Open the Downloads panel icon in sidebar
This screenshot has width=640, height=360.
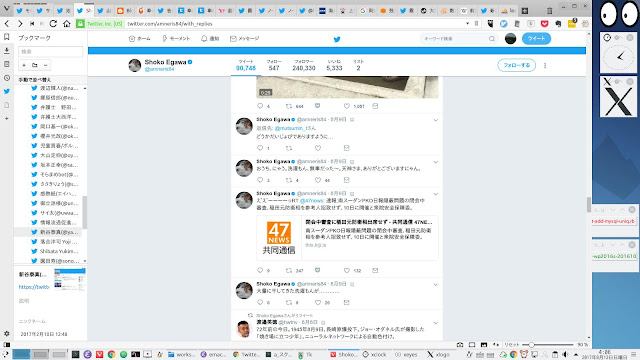pos(7,51)
